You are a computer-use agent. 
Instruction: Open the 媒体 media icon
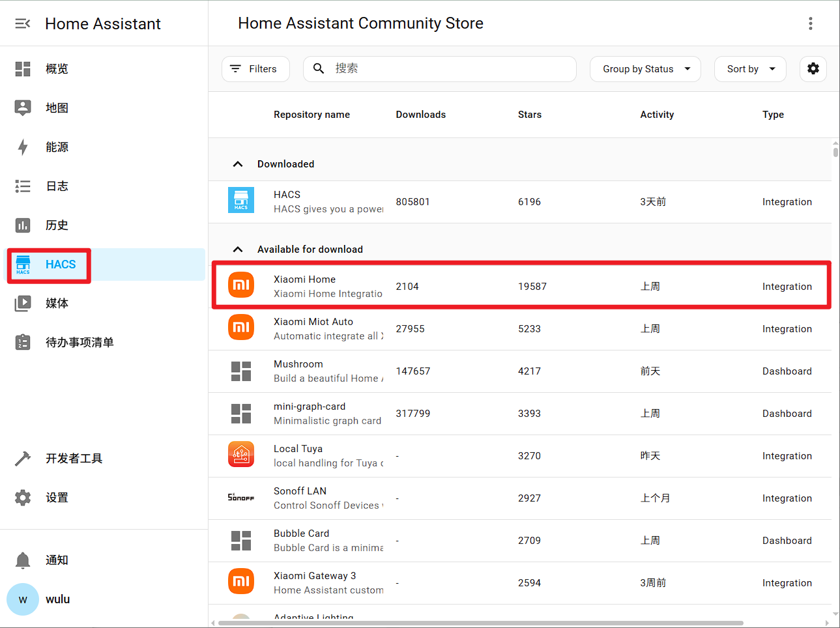click(23, 304)
